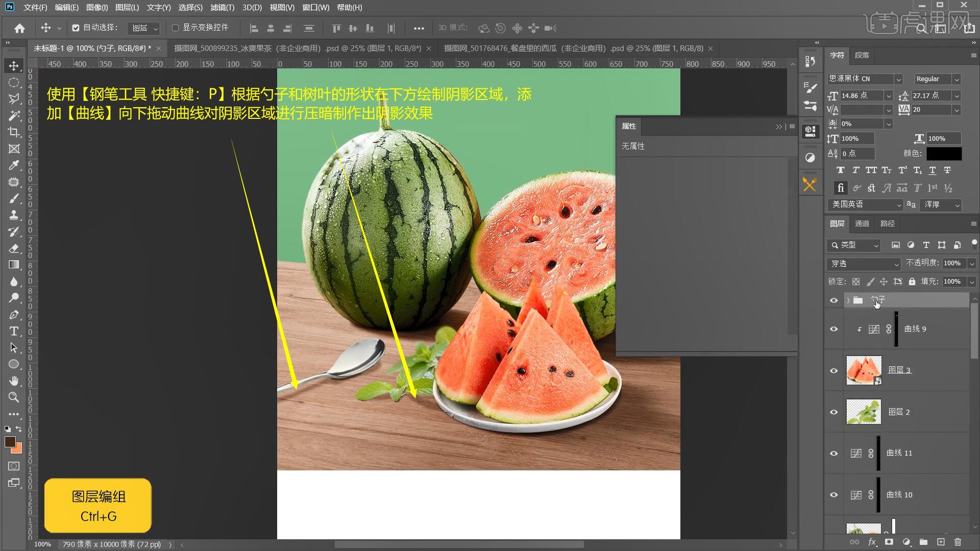Click the text 颜色 black swatch
Image resolution: width=980 pixels, height=551 pixels.
pyautogui.click(x=944, y=154)
